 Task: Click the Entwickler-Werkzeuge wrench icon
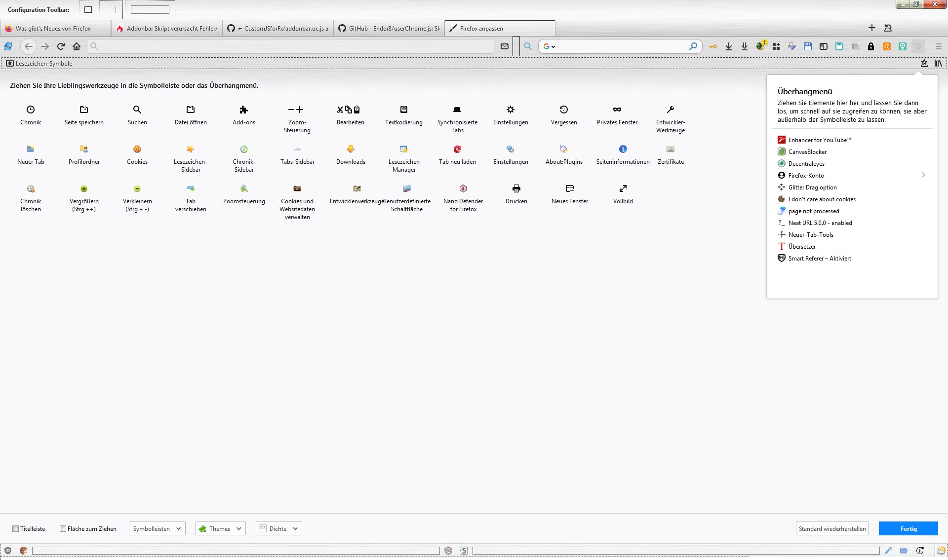(x=670, y=110)
